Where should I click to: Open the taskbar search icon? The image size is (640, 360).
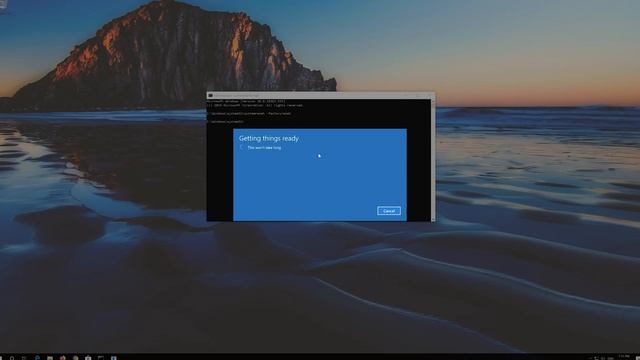pos(12,358)
